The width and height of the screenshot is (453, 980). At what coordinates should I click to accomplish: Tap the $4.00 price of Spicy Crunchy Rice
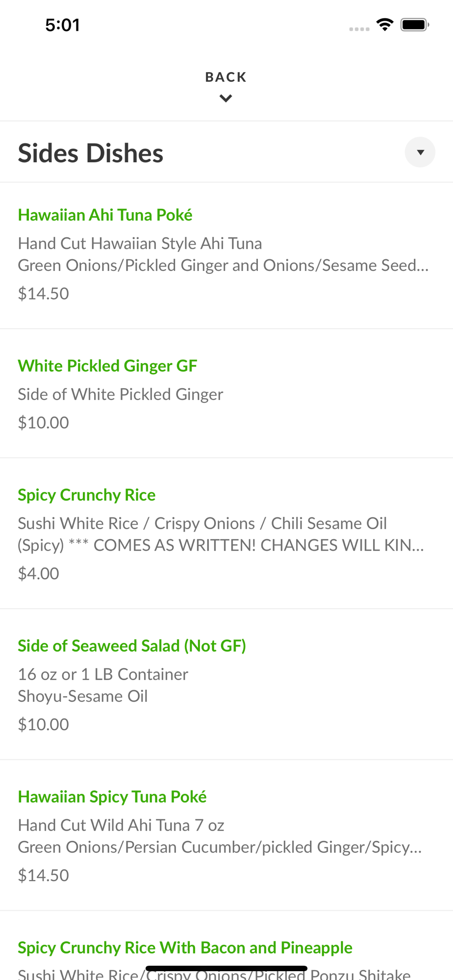coord(39,573)
